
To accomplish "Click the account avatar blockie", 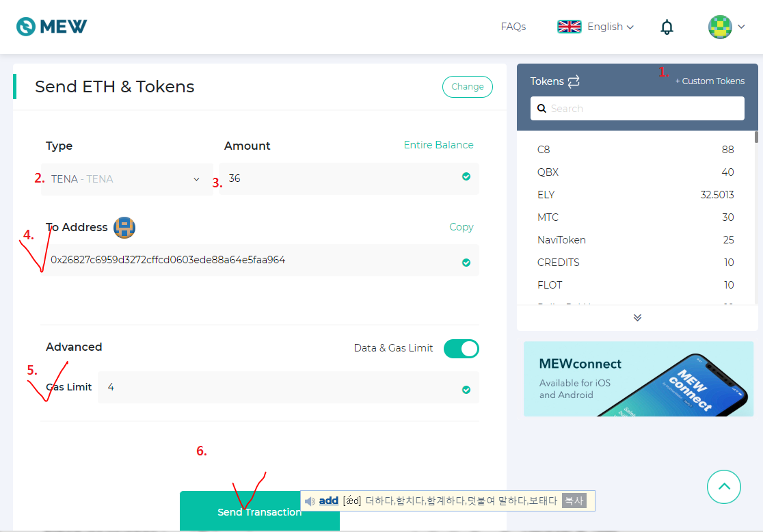I will pos(720,27).
